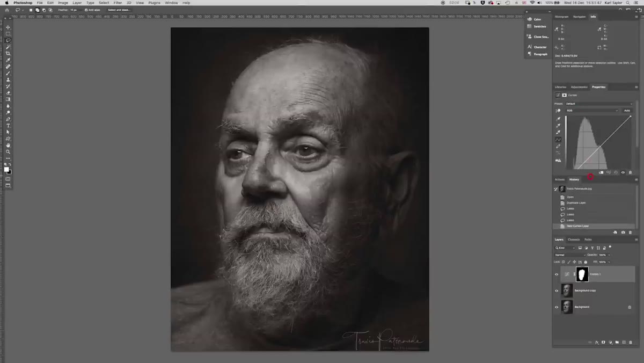Select draw-curve pencil in Curves properties

[x=559, y=146]
